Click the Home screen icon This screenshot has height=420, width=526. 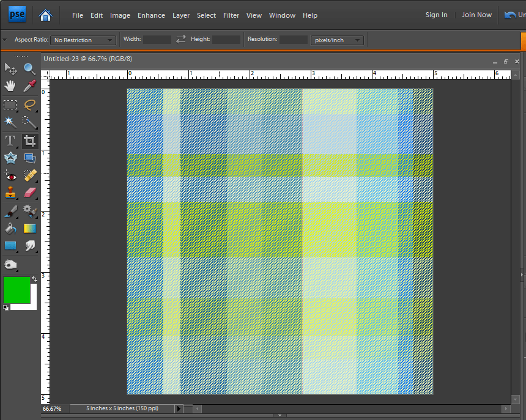pyautogui.click(x=44, y=15)
